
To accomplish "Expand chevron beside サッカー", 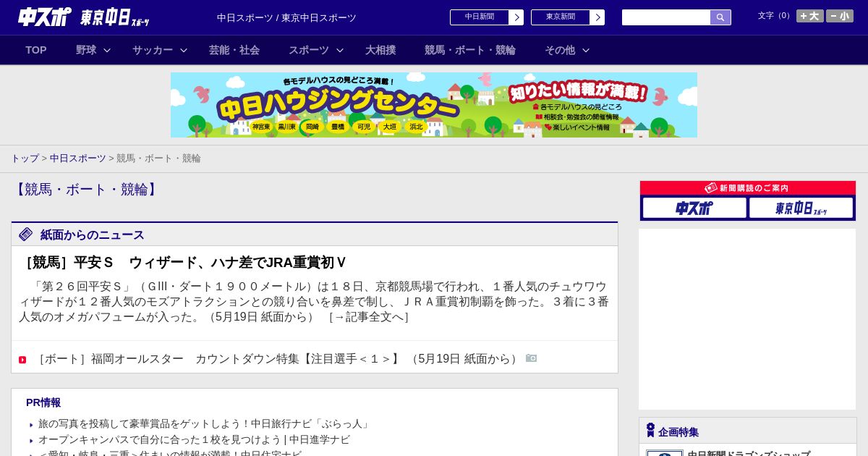I will [184, 50].
